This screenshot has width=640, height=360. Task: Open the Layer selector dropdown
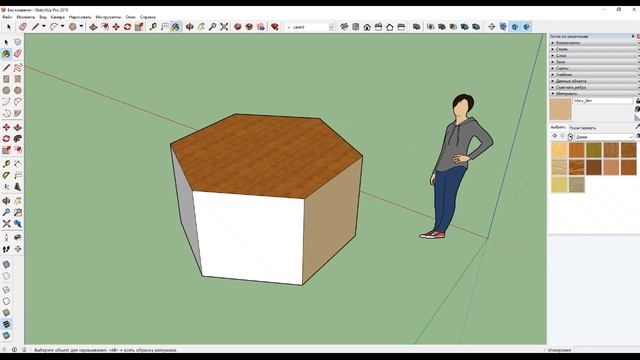(x=331, y=27)
